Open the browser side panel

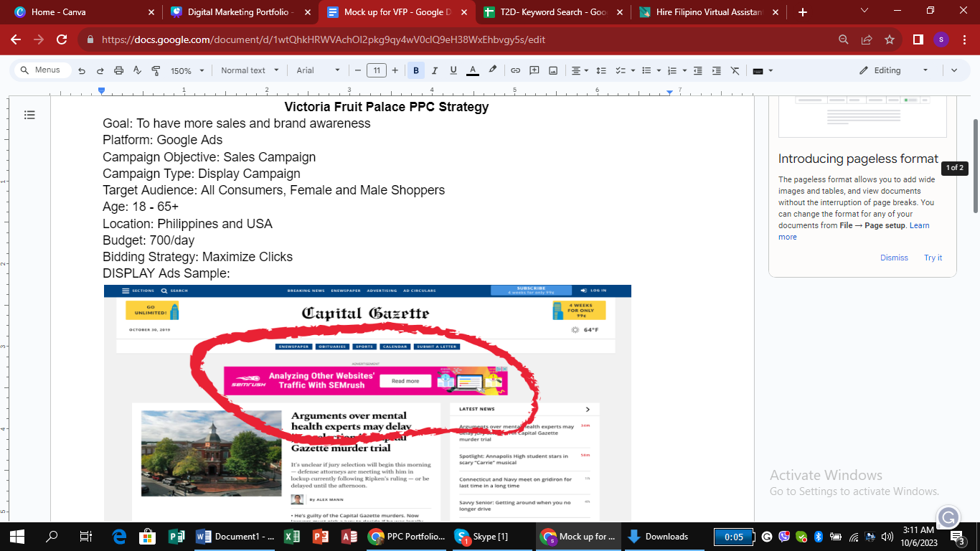tap(918, 39)
